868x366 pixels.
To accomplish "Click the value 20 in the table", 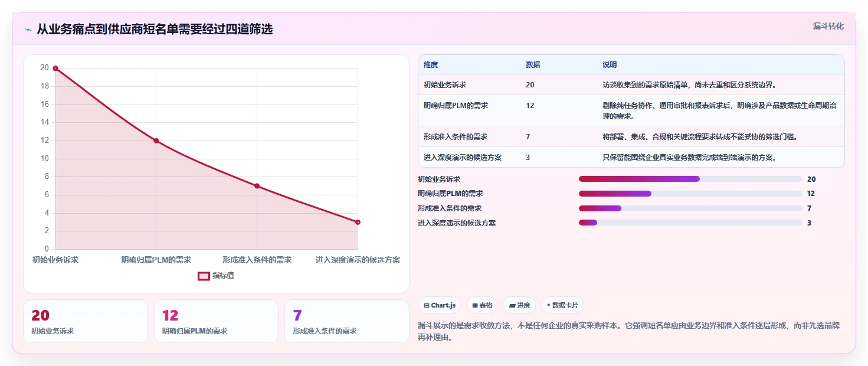I will (x=530, y=85).
